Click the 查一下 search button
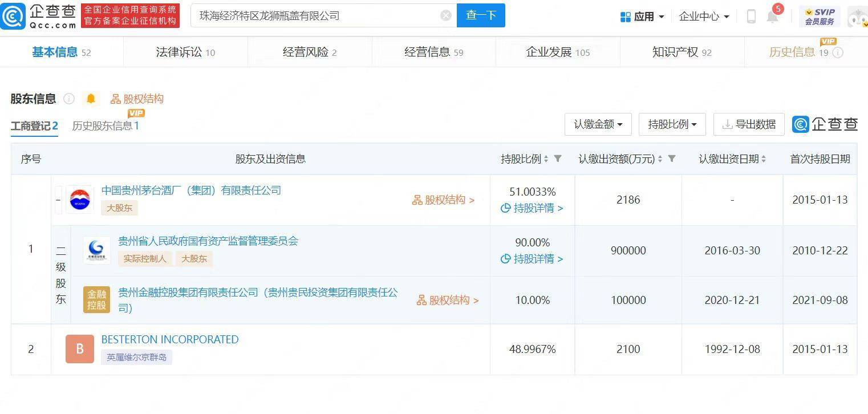 pyautogui.click(x=481, y=15)
